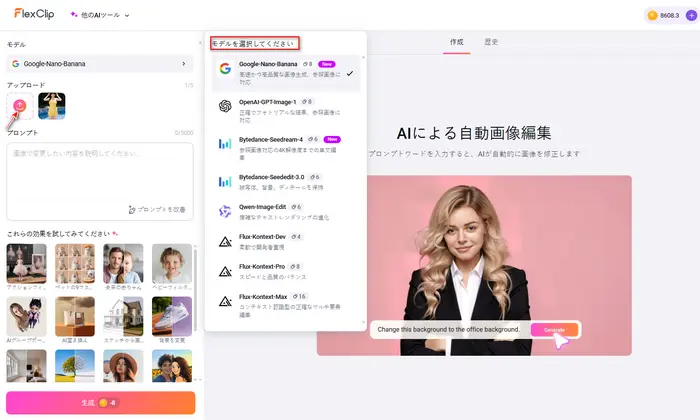Click the demo woman portrait image
The width and height of the screenshot is (700, 420).
coord(474,266)
